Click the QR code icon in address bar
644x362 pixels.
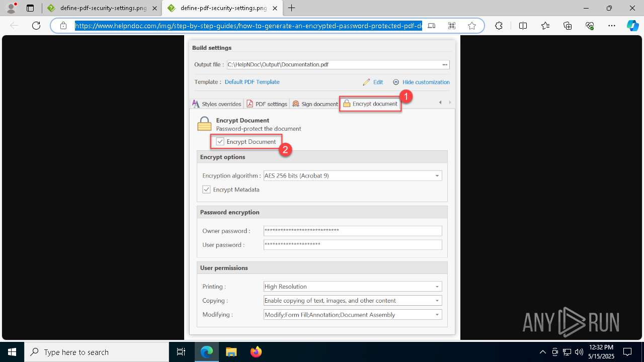[452, 26]
